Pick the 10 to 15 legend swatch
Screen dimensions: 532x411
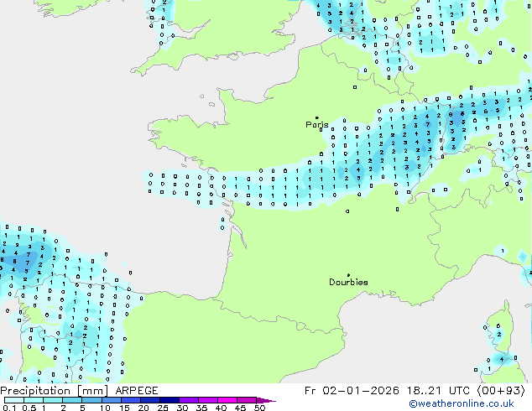click(x=112, y=400)
